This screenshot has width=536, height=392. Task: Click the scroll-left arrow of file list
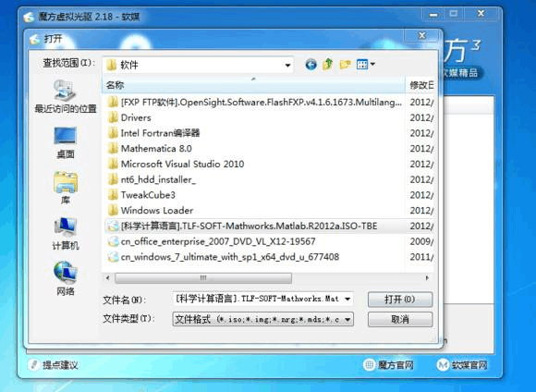tap(108, 277)
